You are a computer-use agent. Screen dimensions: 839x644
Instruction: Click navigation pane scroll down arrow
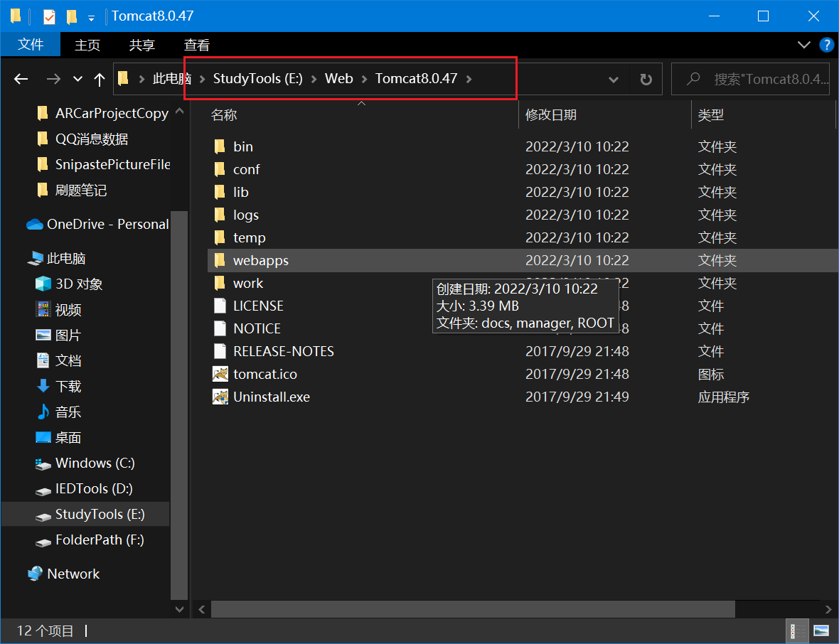179,609
